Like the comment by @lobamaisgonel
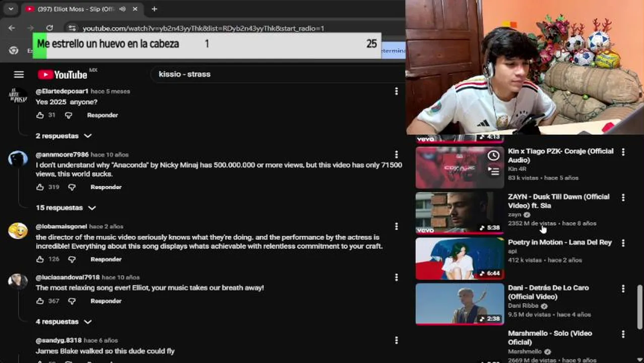 click(x=40, y=259)
